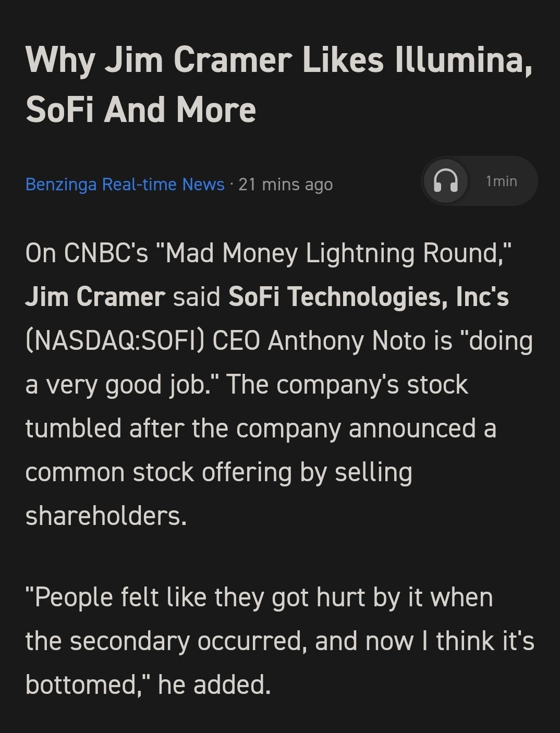Click the word CNBC's in first paragraph
The width and height of the screenshot is (560, 733).
click(106, 253)
